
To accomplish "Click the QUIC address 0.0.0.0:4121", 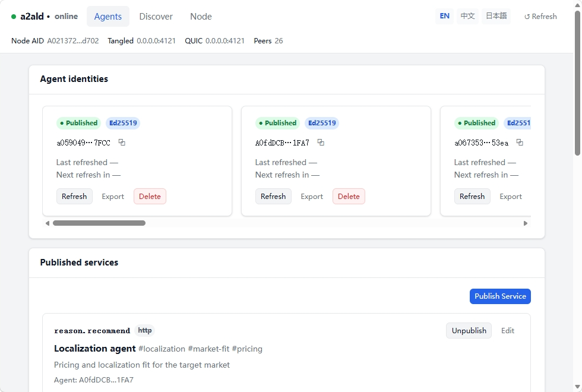I will click(x=225, y=41).
